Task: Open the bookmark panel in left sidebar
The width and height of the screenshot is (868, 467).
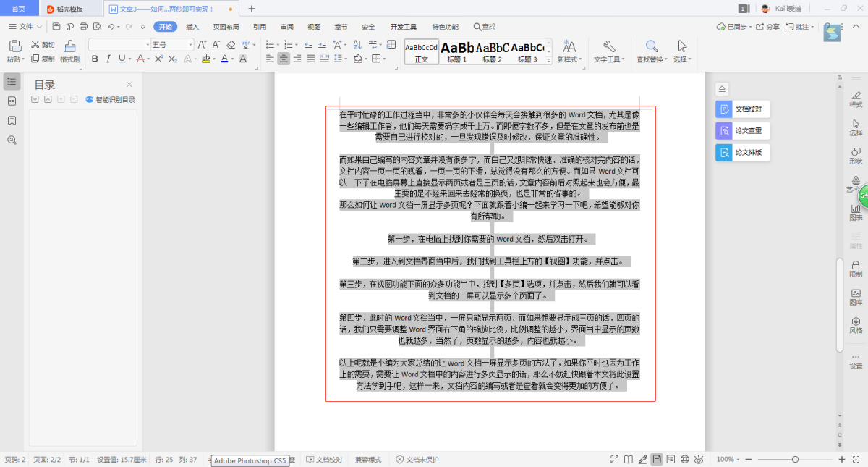Action: point(12,120)
